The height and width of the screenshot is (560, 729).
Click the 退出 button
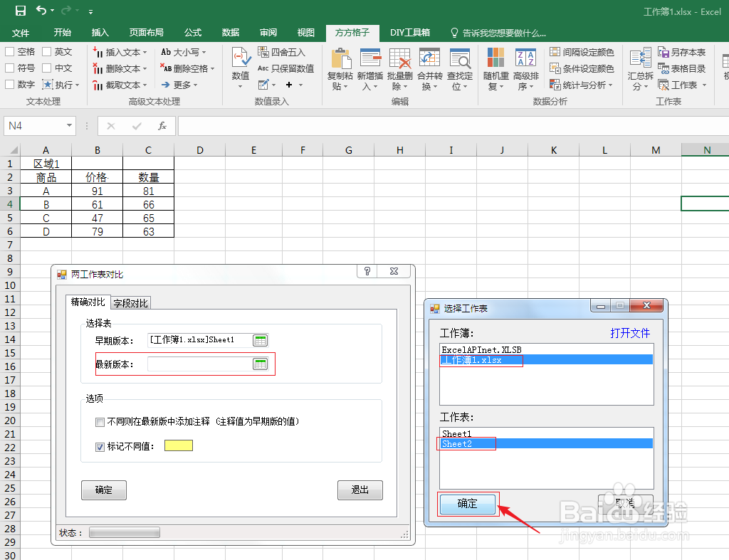tap(360, 490)
